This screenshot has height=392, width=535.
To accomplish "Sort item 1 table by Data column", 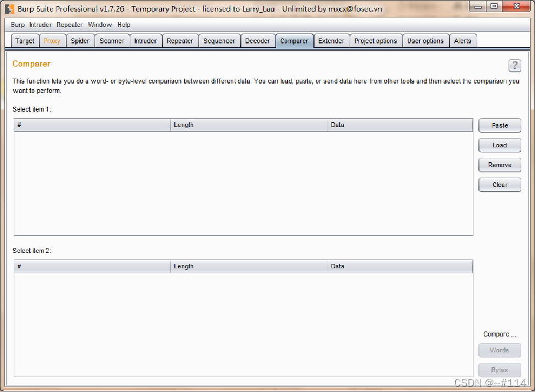I will click(400, 125).
